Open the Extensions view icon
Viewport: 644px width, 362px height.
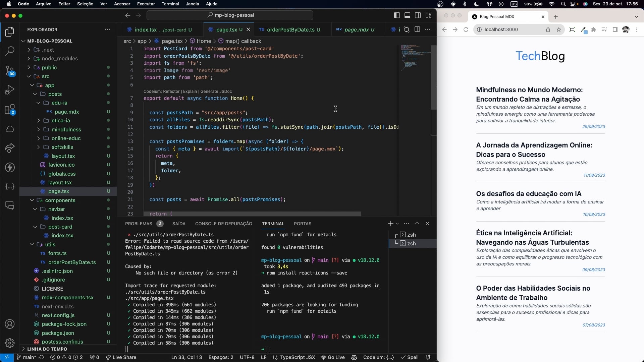click(x=10, y=110)
